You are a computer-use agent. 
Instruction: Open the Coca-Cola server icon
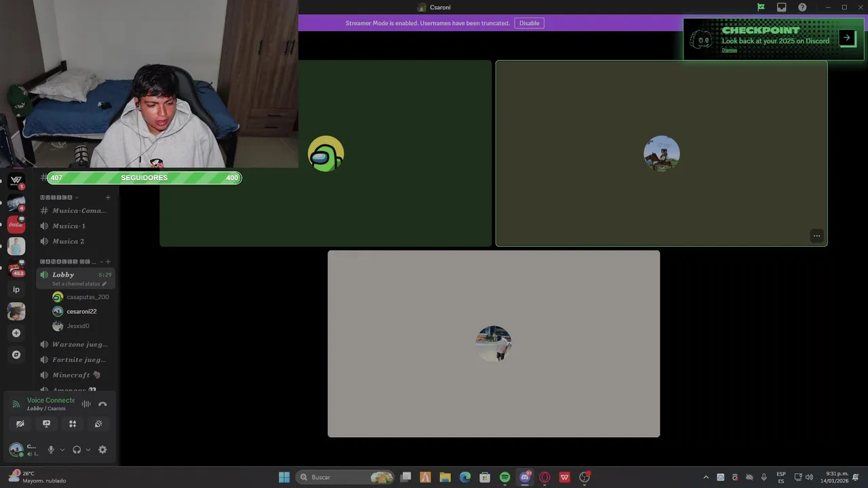coord(16,224)
